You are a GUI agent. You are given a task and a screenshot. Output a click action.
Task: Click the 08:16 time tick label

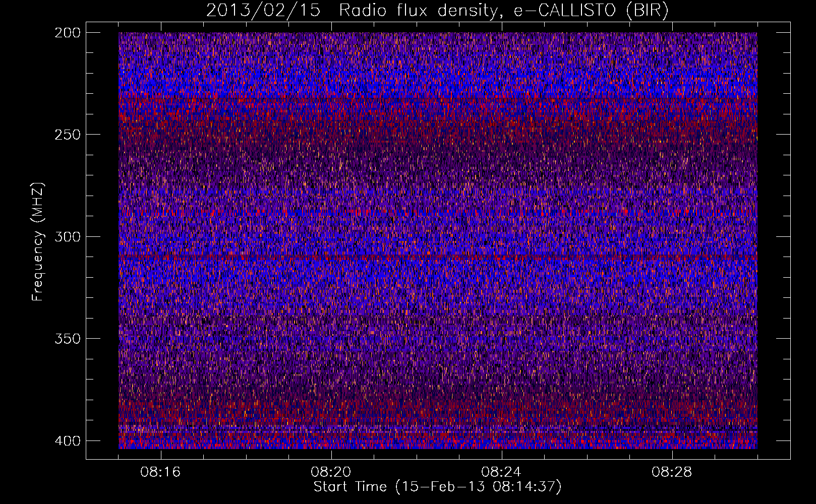click(x=160, y=472)
